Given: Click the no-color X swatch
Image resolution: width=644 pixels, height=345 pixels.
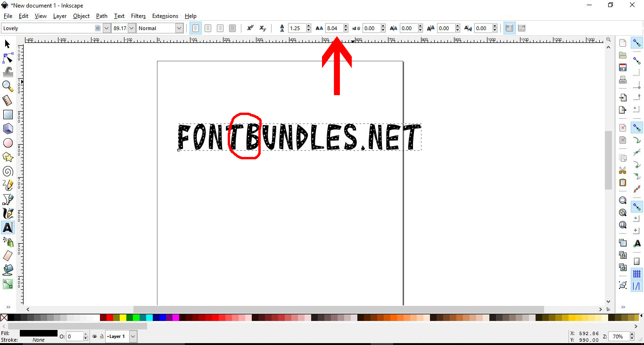Looking at the screenshot, I should click(x=4, y=318).
